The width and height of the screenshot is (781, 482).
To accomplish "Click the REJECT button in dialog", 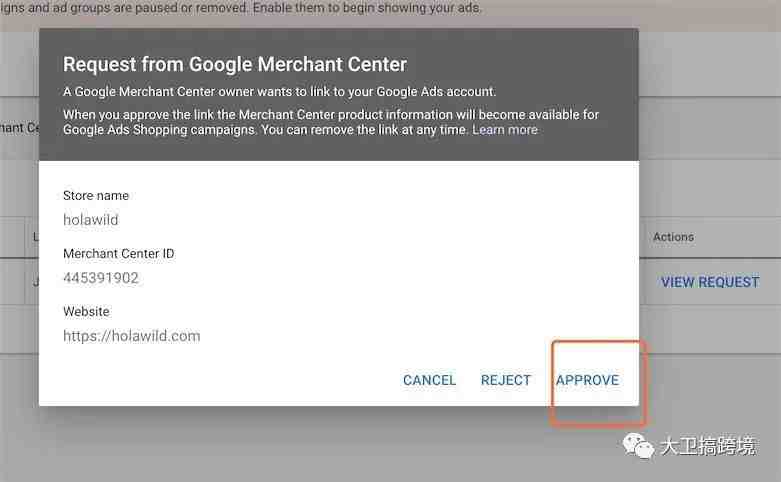I will [506, 380].
